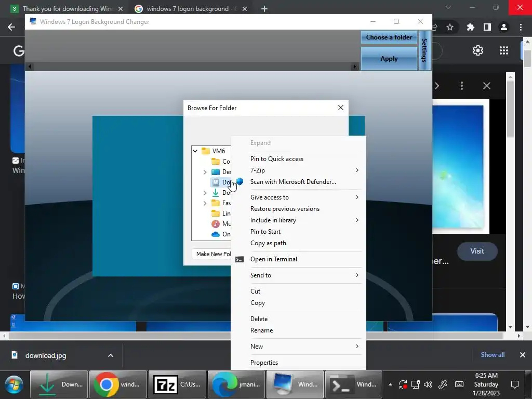Click the Choose a folder button
This screenshot has height=399, width=532.
tap(389, 37)
